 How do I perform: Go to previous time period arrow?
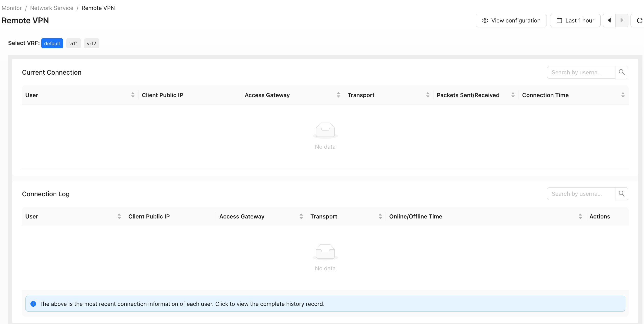609,20
